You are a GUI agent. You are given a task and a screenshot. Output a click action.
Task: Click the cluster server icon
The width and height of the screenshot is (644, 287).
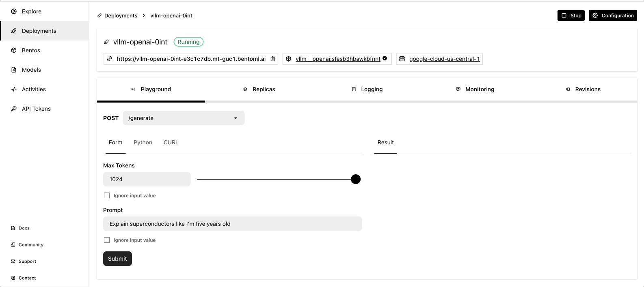tap(402, 59)
